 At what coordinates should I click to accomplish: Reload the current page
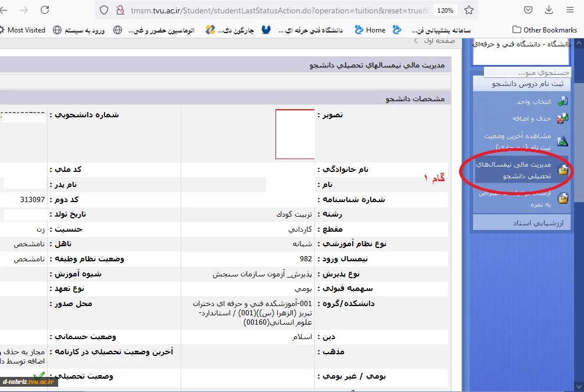pos(45,10)
